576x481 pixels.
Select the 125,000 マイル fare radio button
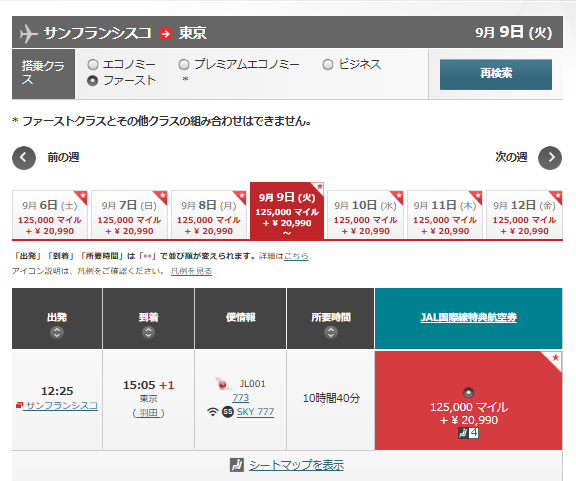pos(468,393)
